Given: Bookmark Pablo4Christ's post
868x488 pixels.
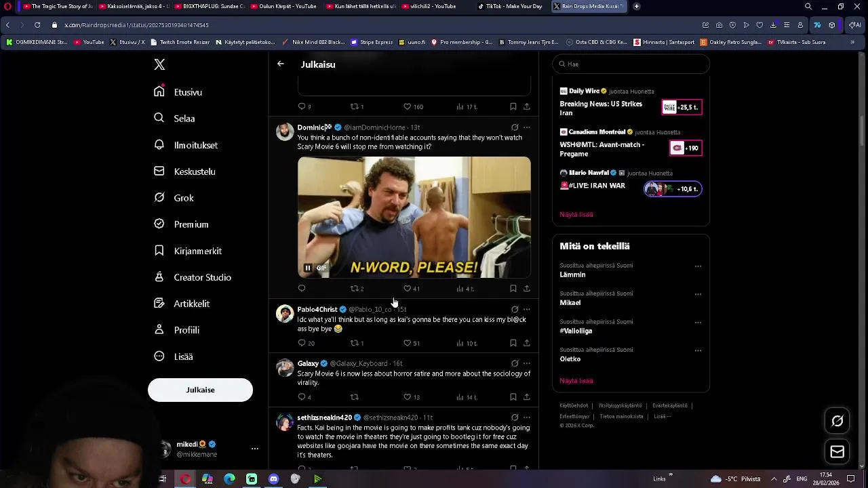Looking at the screenshot, I should [513, 343].
